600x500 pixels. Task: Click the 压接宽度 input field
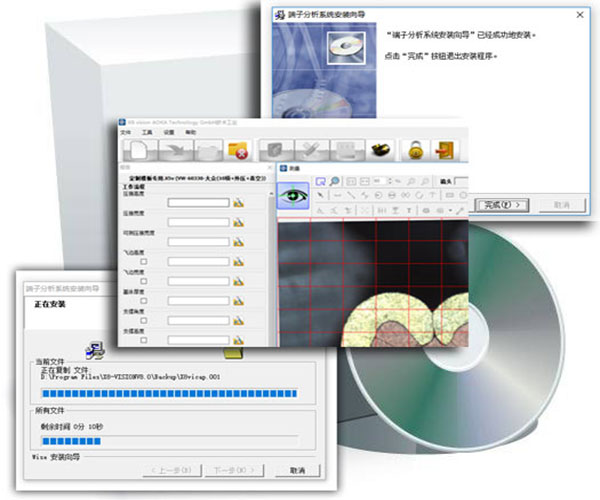point(198,222)
